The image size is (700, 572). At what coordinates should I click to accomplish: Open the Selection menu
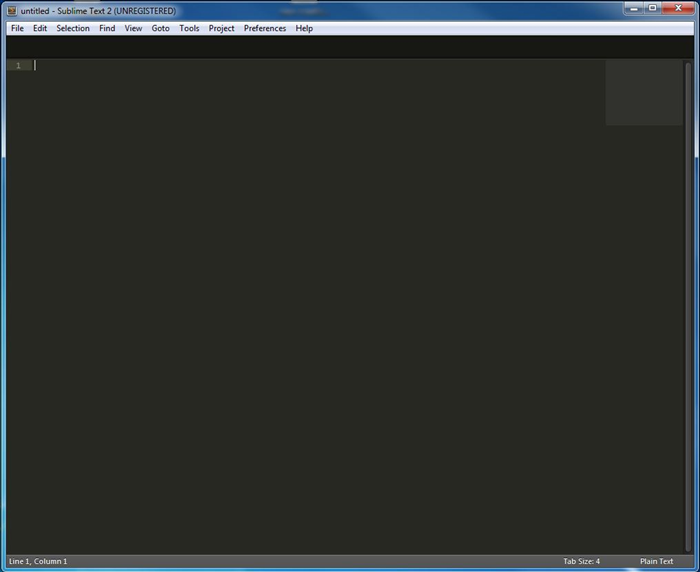(x=73, y=28)
